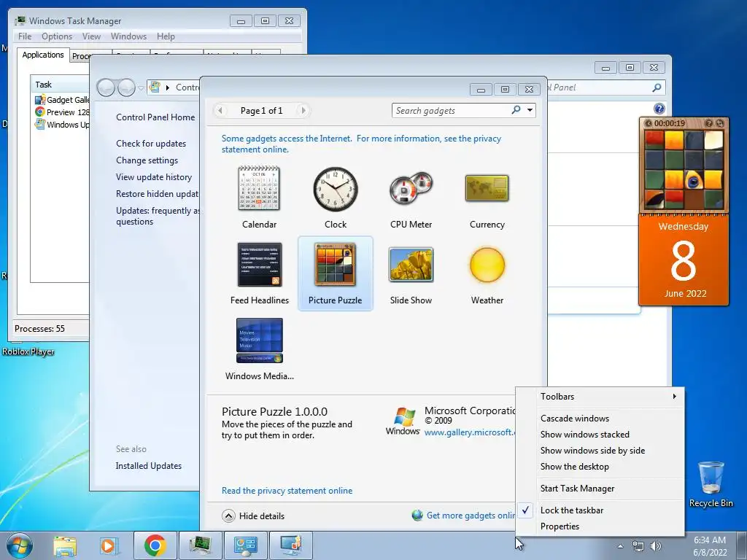This screenshot has width=747, height=560.
Task: Switch to Task Manager taskbar button
Action: tap(200, 545)
